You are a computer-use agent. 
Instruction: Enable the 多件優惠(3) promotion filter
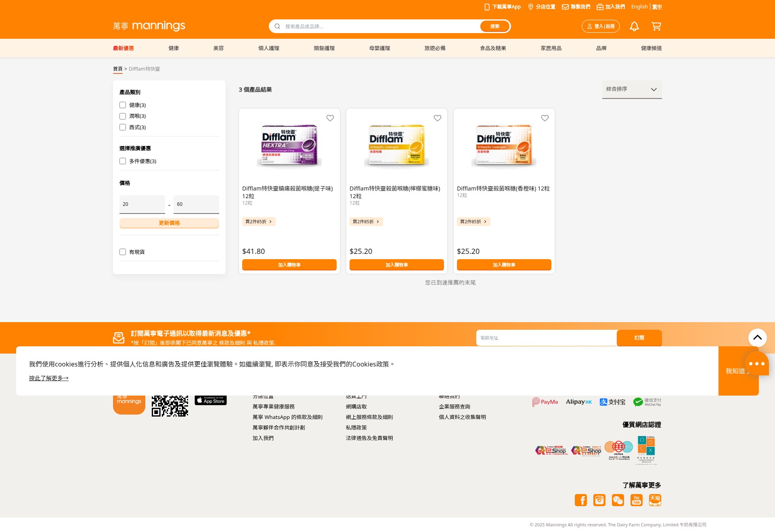123,161
